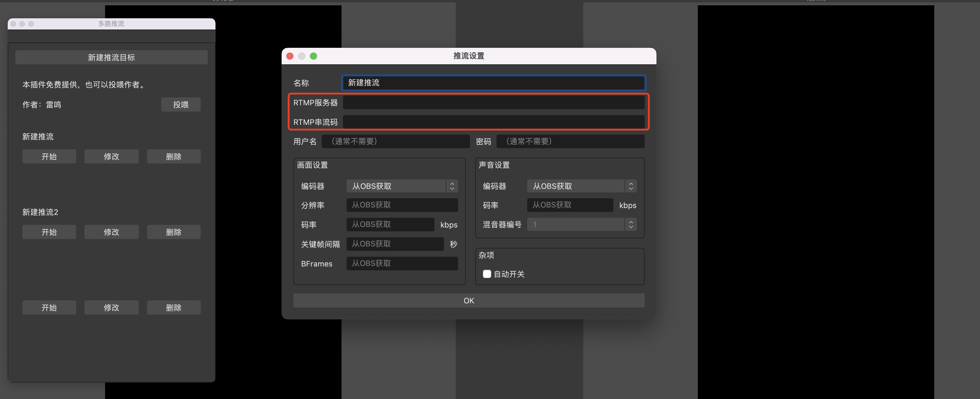Click the video 分辨率 field
The width and height of the screenshot is (980, 399).
pyautogui.click(x=402, y=205)
